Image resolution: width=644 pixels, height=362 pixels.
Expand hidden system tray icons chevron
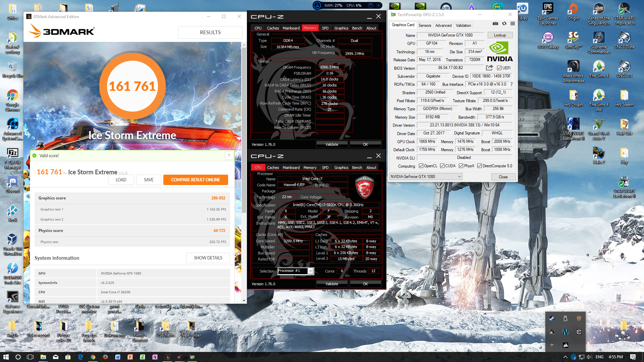point(565,357)
